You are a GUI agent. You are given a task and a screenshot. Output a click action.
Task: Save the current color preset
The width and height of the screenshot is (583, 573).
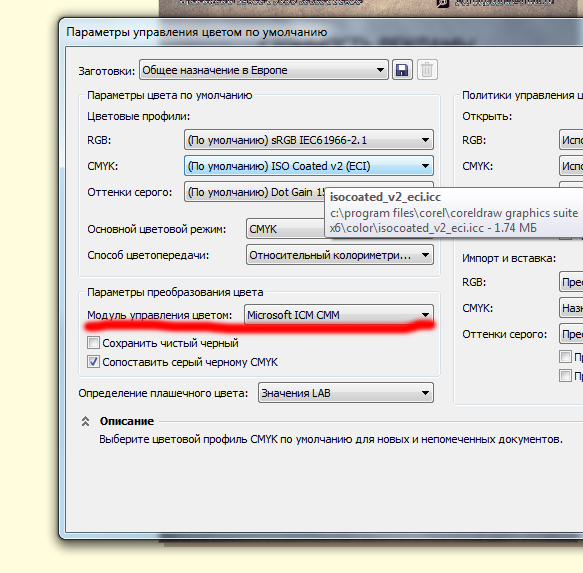(x=402, y=70)
